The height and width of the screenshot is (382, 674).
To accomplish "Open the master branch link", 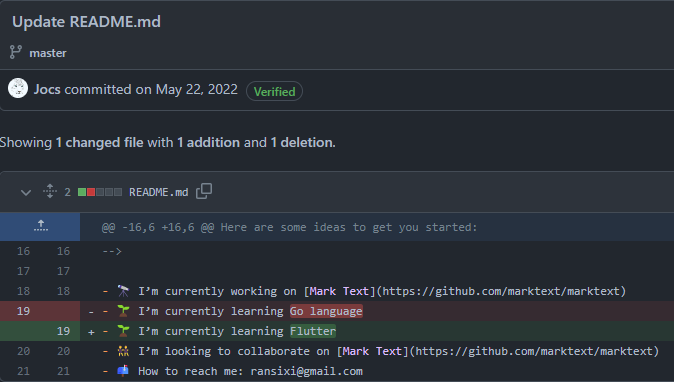I will (48, 53).
